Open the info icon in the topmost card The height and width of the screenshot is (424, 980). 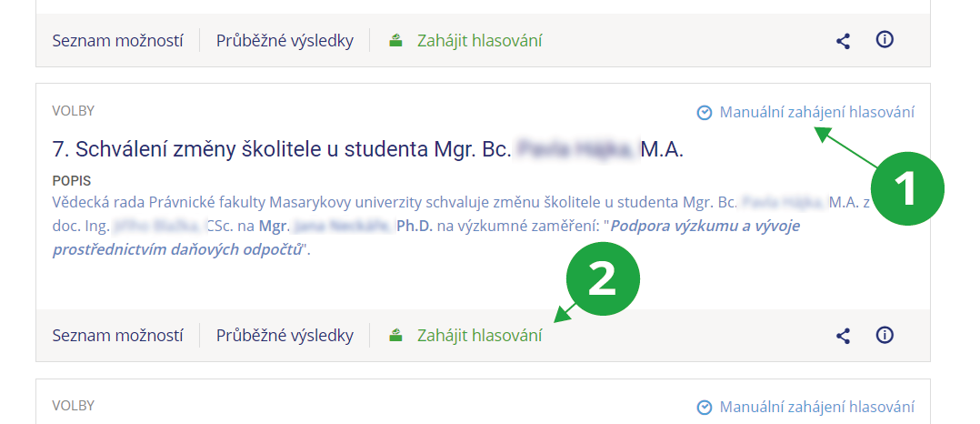pos(884,40)
